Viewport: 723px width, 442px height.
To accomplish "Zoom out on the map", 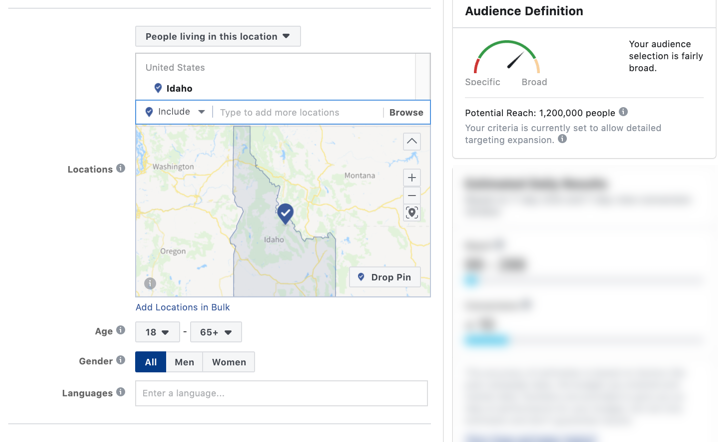I will pyautogui.click(x=412, y=195).
